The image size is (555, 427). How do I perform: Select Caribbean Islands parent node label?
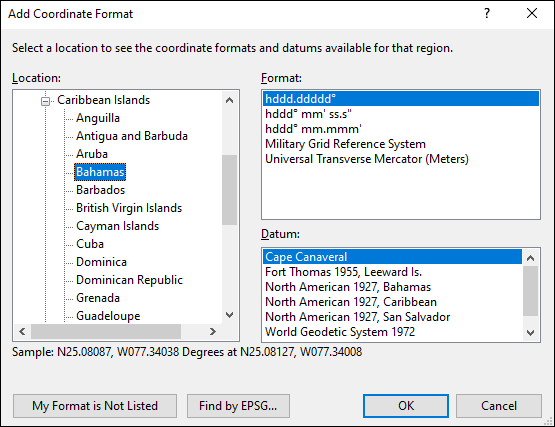[103, 100]
